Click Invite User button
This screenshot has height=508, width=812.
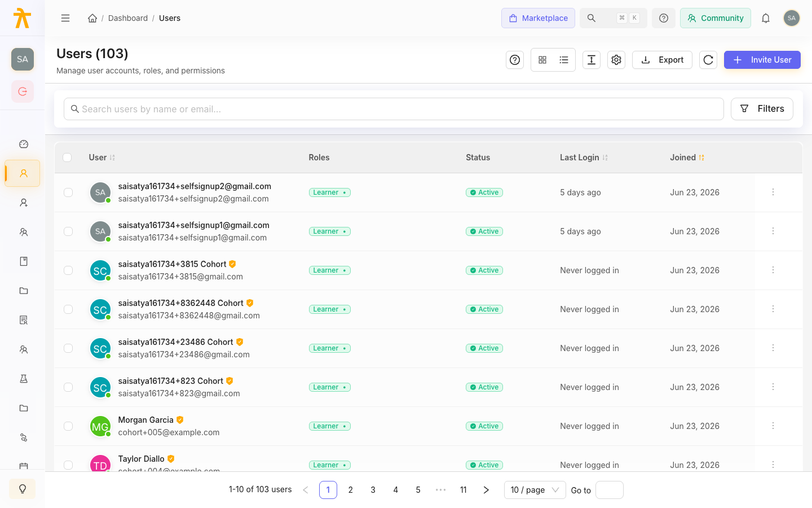[x=762, y=60]
